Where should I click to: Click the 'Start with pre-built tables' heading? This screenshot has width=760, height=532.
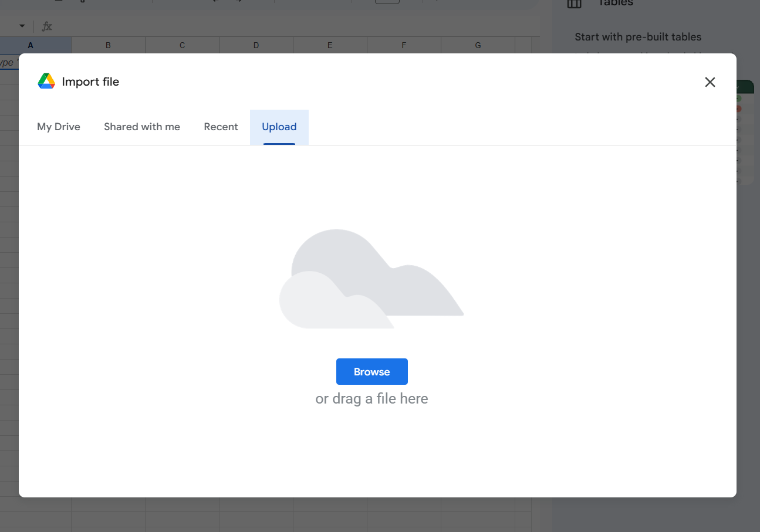click(638, 37)
